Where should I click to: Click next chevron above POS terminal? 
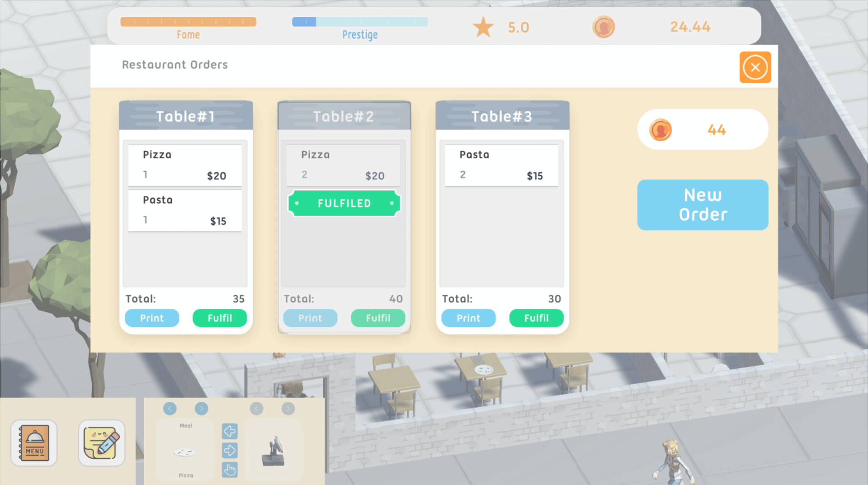point(288,409)
